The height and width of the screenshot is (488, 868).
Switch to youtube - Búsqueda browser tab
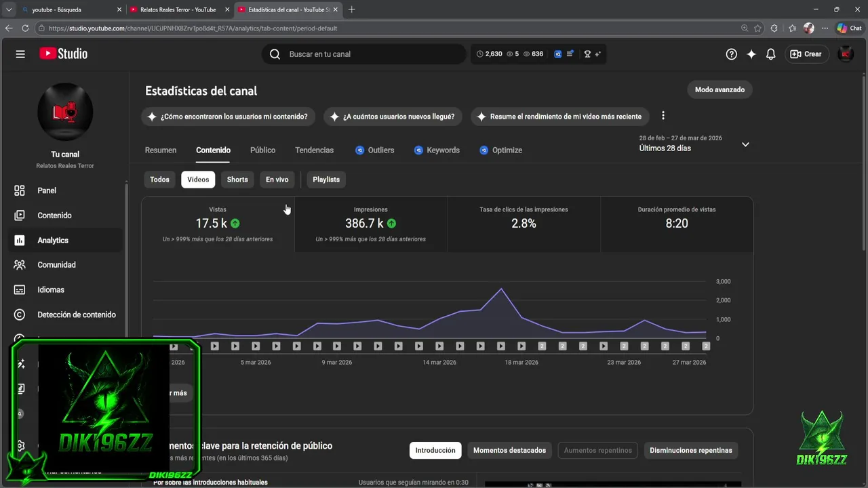[x=71, y=9]
